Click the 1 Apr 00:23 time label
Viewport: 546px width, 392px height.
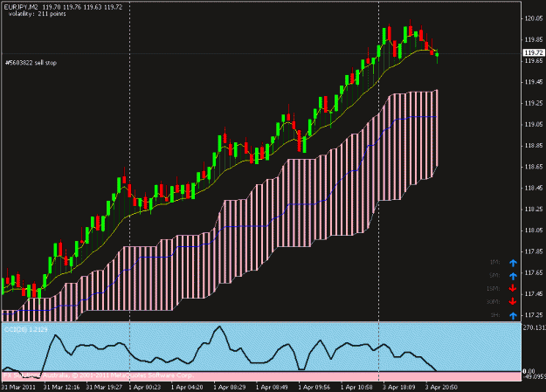tap(145, 387)
